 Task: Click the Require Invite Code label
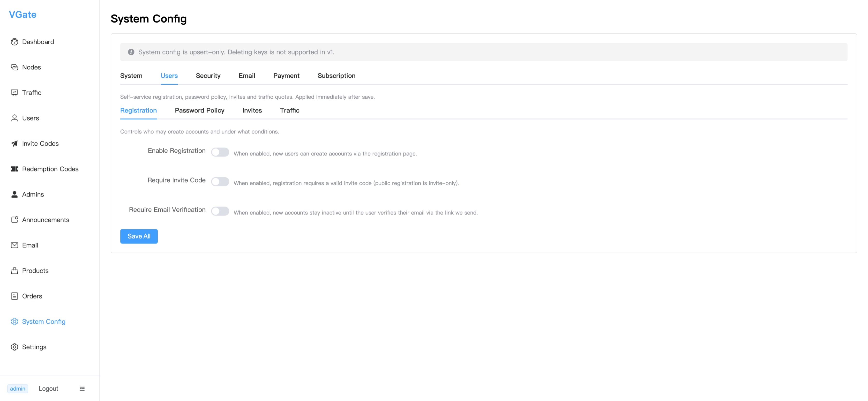177,180
